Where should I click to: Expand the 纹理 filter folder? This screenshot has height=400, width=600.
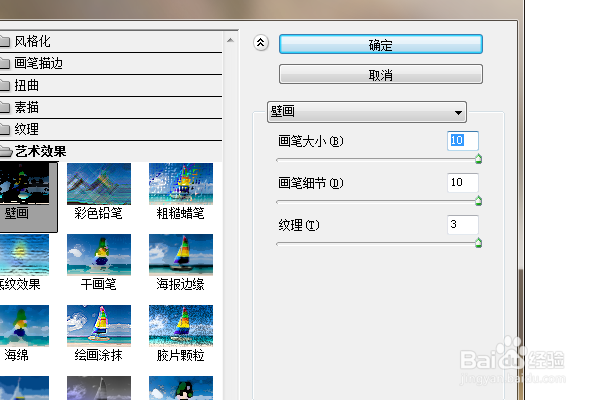(111, 129)
